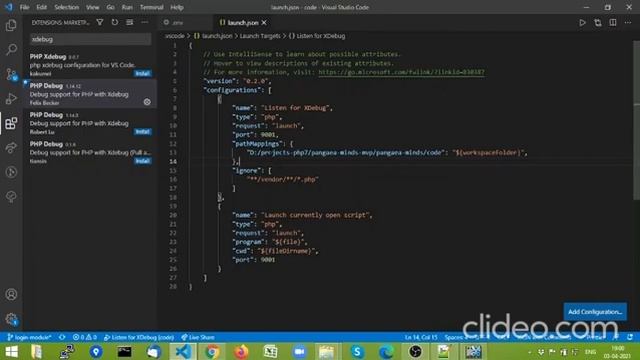Open Microsoft Edge from taskbar
640x360 pixels.
tap(386, 351)
